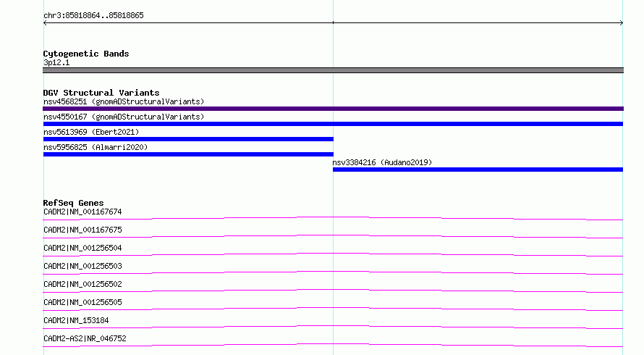Click the gray 3p12.1 cytogenetic band bar
The width and height of the screenshot is (644, 355).
(x=333, y=70)
